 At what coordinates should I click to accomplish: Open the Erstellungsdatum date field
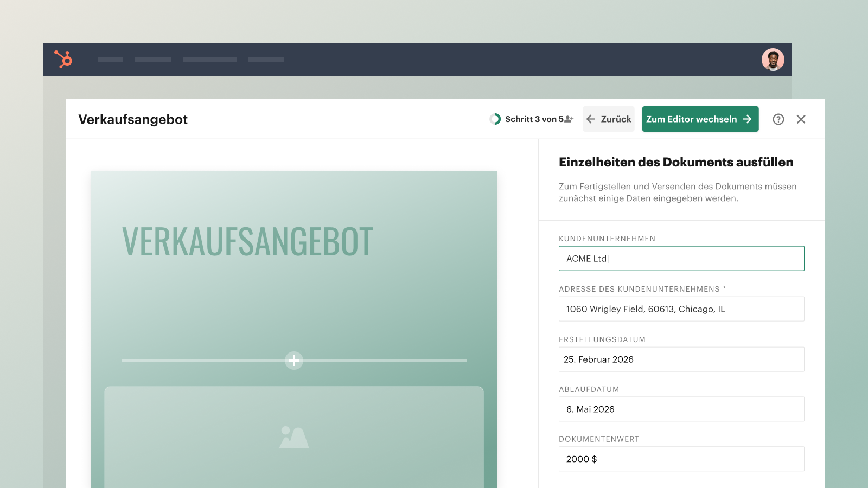tap(681, 359)
